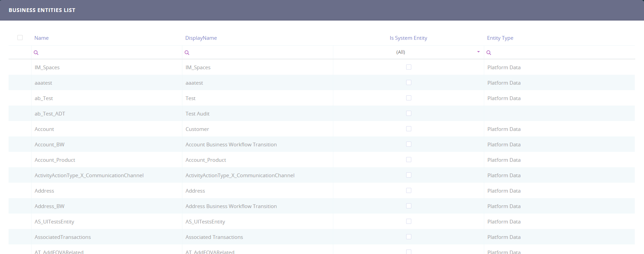
Task: Toggle Is System Entity checkbox for Account row
Action: pos(409,129)
